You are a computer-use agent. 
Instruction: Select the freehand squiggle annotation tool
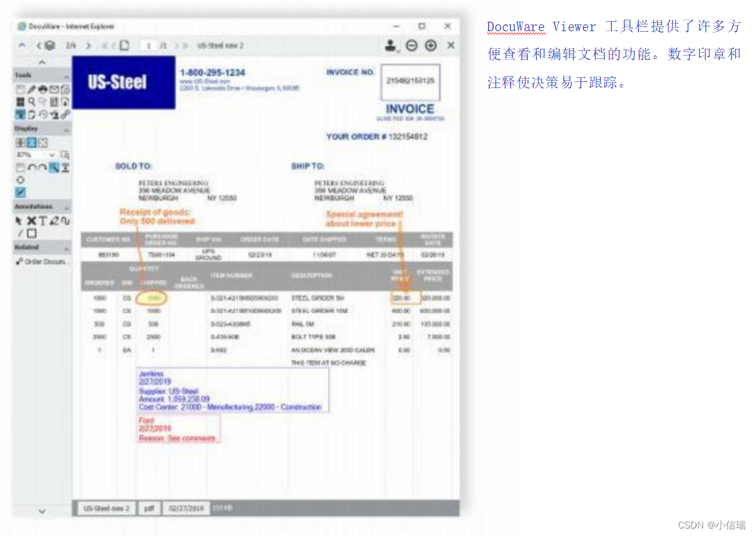65,220
